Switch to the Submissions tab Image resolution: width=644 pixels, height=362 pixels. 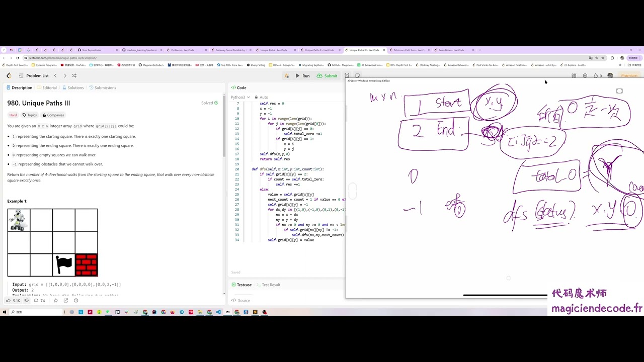click(103, 87)
